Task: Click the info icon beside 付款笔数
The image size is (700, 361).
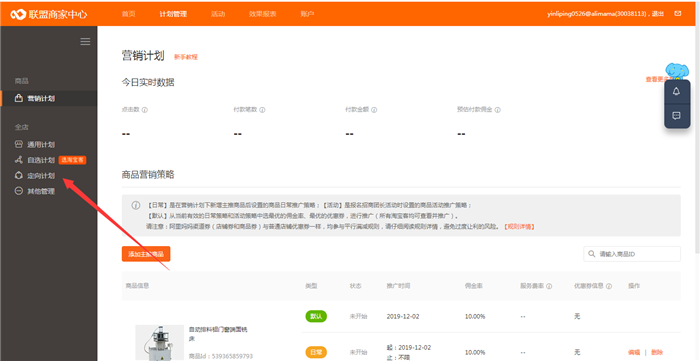Action: [x=262, y=110]
